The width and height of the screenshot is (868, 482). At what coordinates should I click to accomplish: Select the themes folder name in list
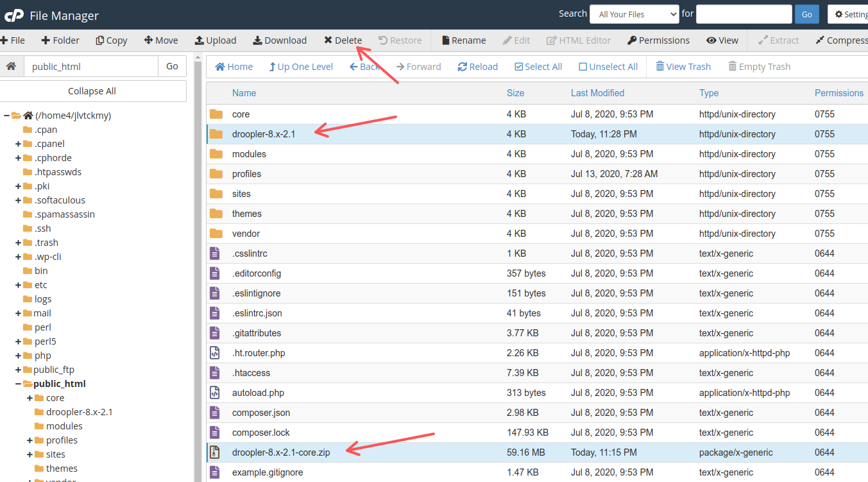(x=247, y=214)
